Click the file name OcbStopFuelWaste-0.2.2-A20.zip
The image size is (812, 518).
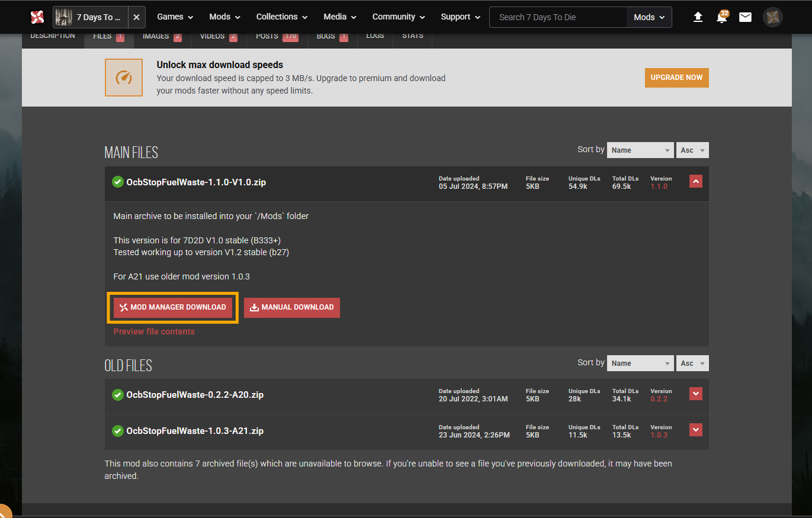(195, 395)
